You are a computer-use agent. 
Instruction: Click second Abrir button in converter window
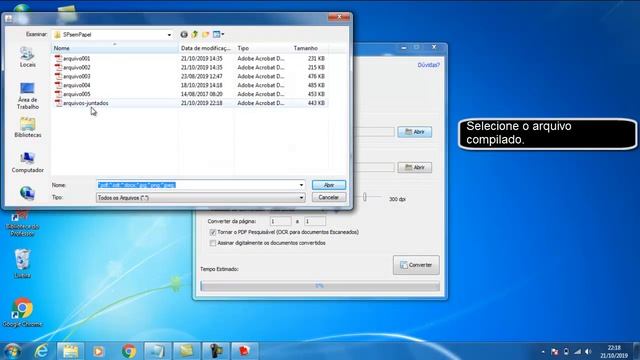pos(415,168)
